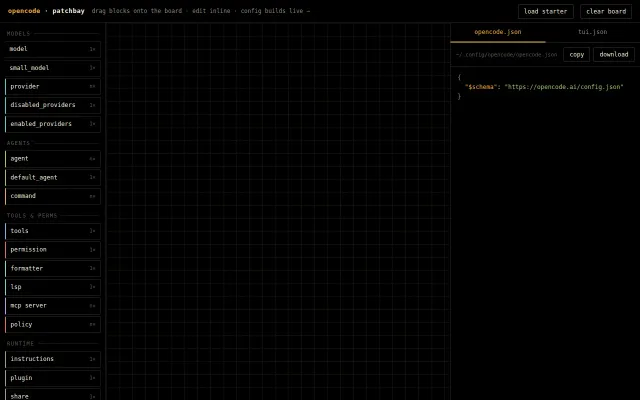This screenshot has width=640, height=400.
Task: Select the provider block
Action: pos(53,87)
